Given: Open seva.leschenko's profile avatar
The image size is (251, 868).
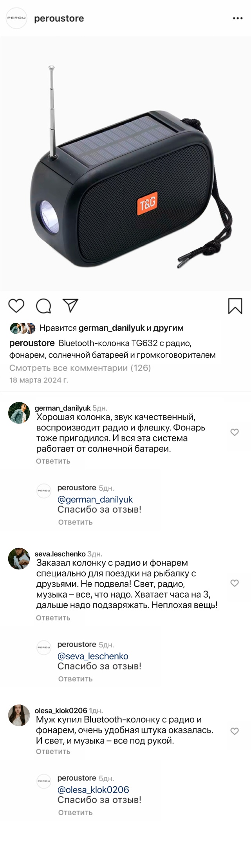Looking at the screenshot, I should tap(19, 558).
